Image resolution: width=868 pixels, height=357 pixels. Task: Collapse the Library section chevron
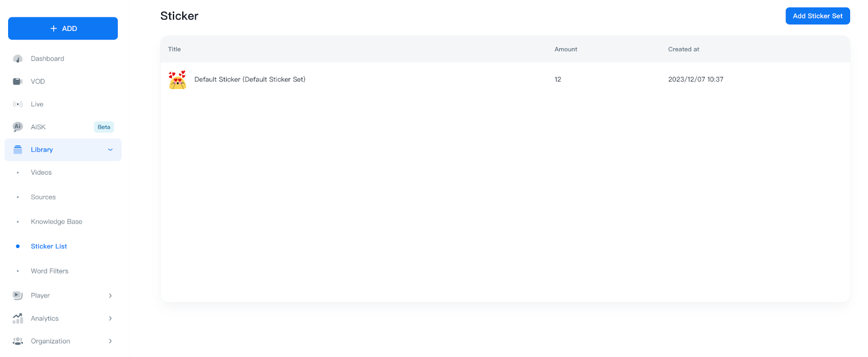click(110, 150)
